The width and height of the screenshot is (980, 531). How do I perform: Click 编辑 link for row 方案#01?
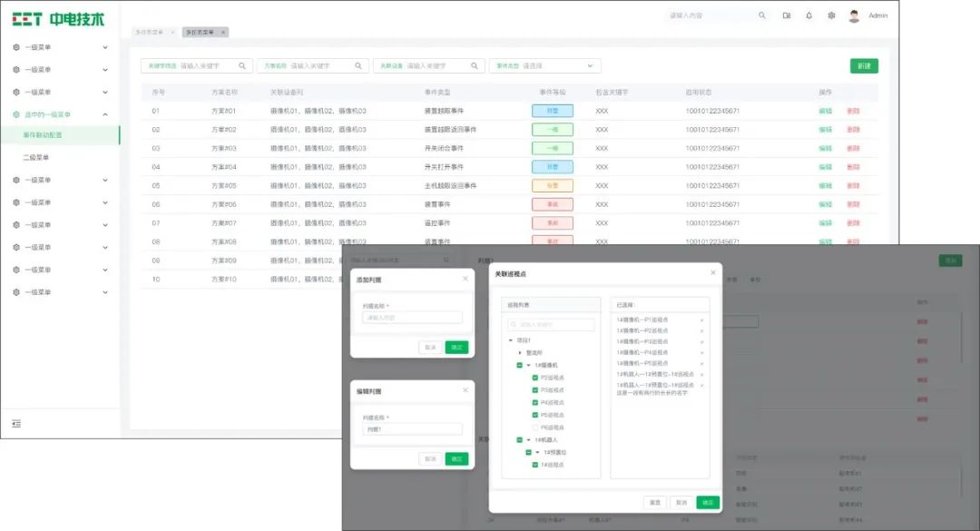coord(825,111)
